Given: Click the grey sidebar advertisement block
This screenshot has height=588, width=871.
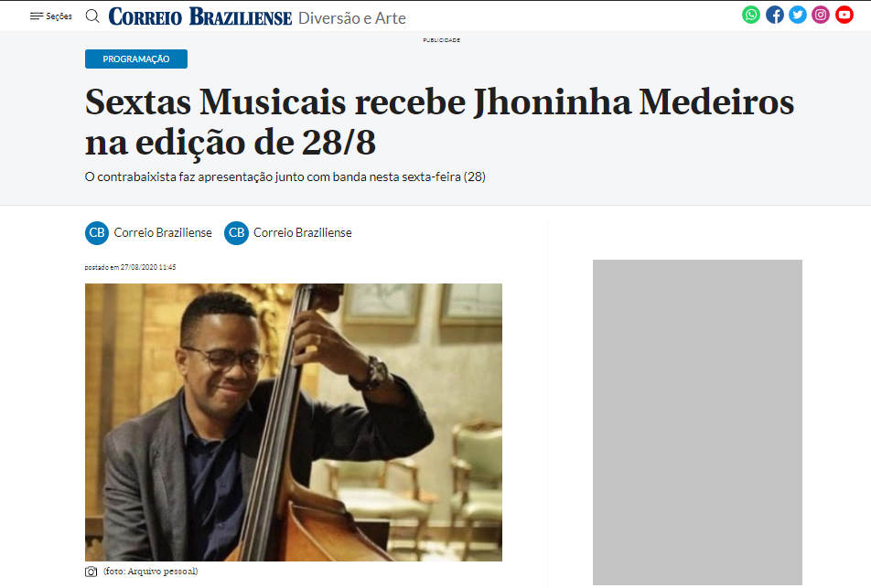Looking at the screenshot, I should (697, 422).
